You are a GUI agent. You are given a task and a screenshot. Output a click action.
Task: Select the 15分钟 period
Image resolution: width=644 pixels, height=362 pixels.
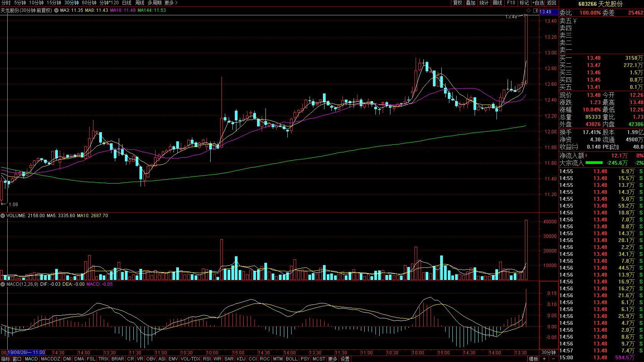tap(54, 3)
